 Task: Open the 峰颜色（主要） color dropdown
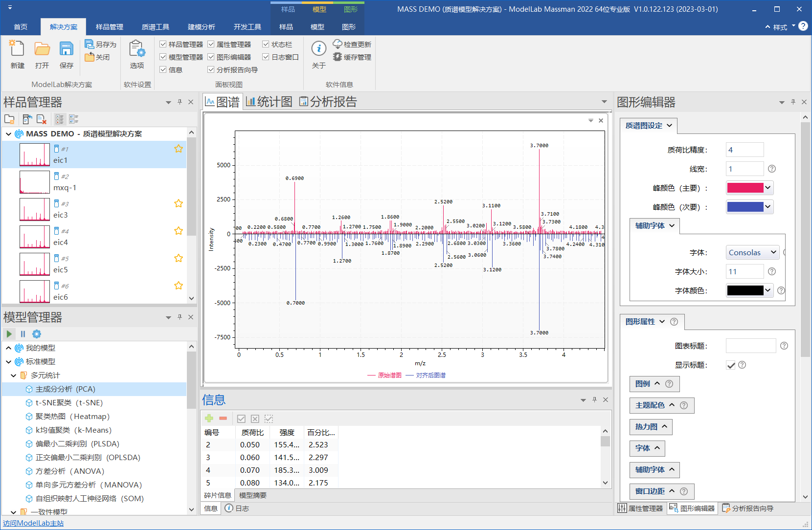coord(767,188)
